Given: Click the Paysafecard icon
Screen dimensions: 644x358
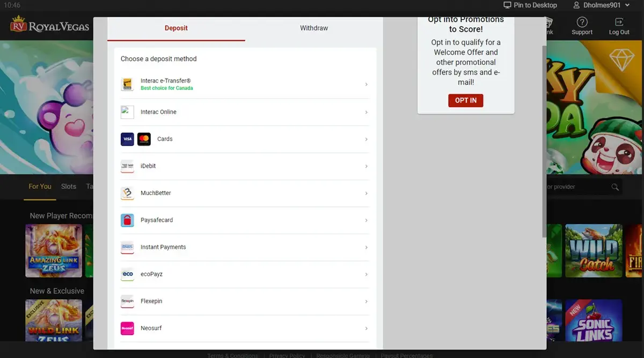Looking at the screenshot, I should coord(127,220).
